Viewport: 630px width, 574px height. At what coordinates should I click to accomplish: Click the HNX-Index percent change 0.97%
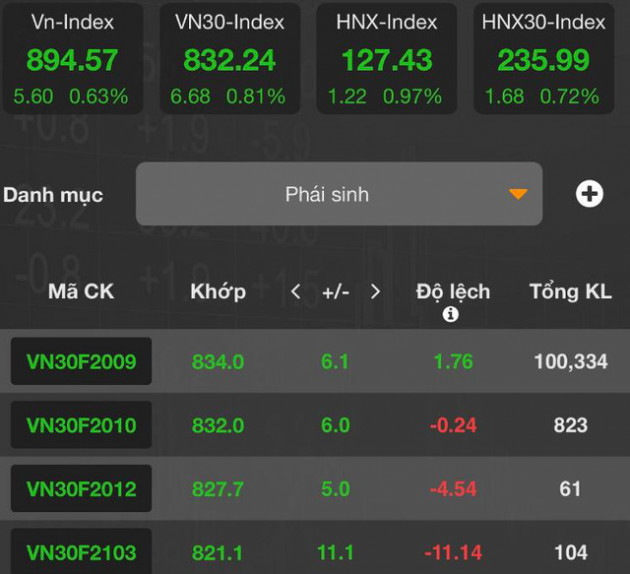pos(412,96)
